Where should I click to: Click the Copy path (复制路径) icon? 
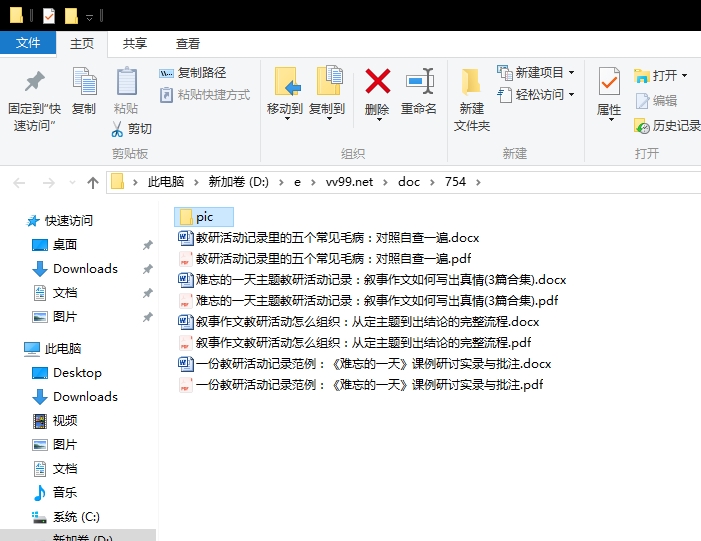pos(166,73)
